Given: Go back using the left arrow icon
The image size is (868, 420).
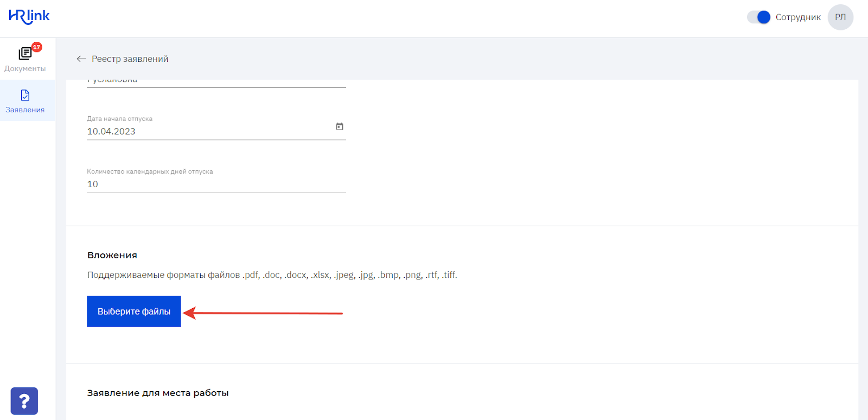Looking at the screenshot, I should tap(81, 59).
